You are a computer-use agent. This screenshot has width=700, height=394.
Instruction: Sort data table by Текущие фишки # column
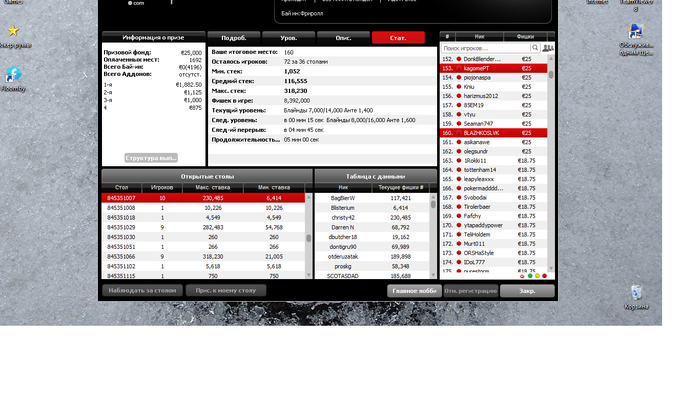click(x=400, y=187)
